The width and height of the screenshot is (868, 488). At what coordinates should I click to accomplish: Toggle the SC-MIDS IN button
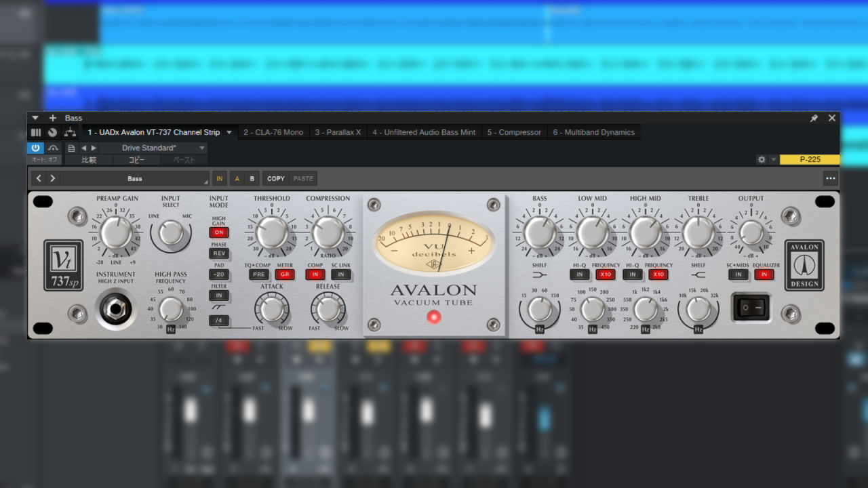pyautogui.click(x=738, y=274)
